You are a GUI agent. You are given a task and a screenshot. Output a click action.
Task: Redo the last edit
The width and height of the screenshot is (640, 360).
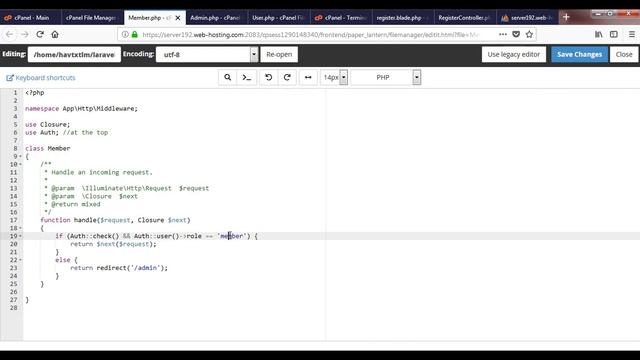click(x=287, y=78)
